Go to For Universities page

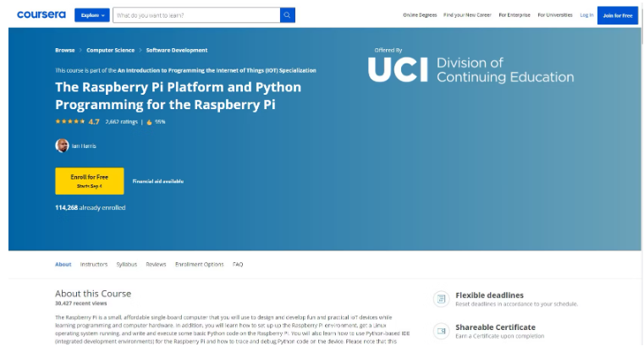tap(555, 14)
